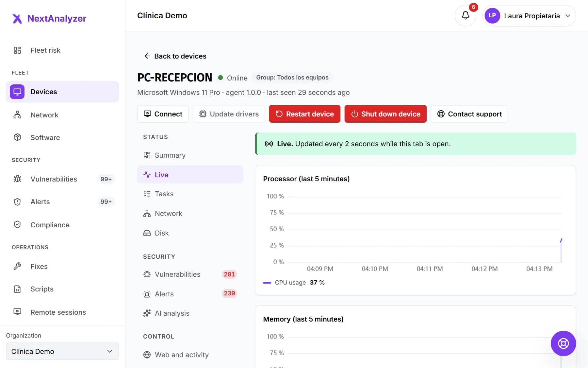Expand Laura Propietaria account menu chevron
The width and height of the screenshot is (588, 368).
point(568,16)
